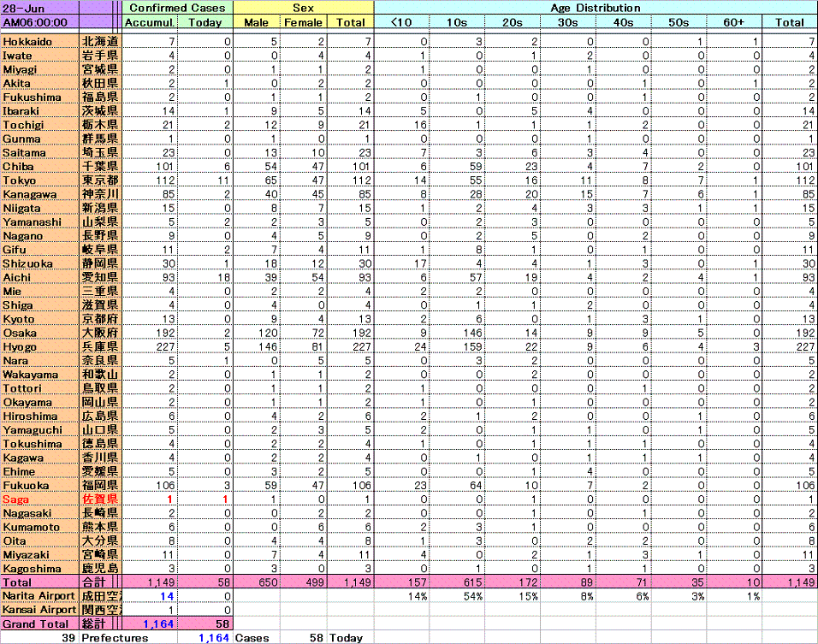This screenshot has width=818, height=644.
Task: Click the Chiba prefecture cell
Action: (39, 167)
